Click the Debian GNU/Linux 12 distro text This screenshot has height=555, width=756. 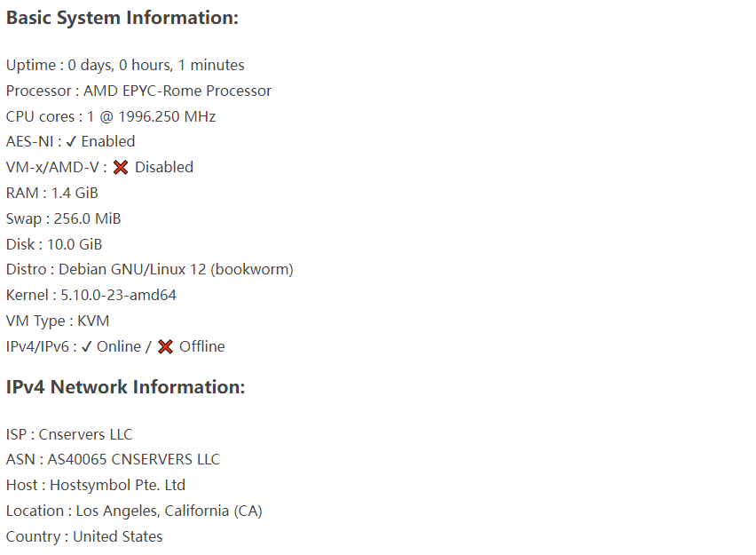click(176, 269)
